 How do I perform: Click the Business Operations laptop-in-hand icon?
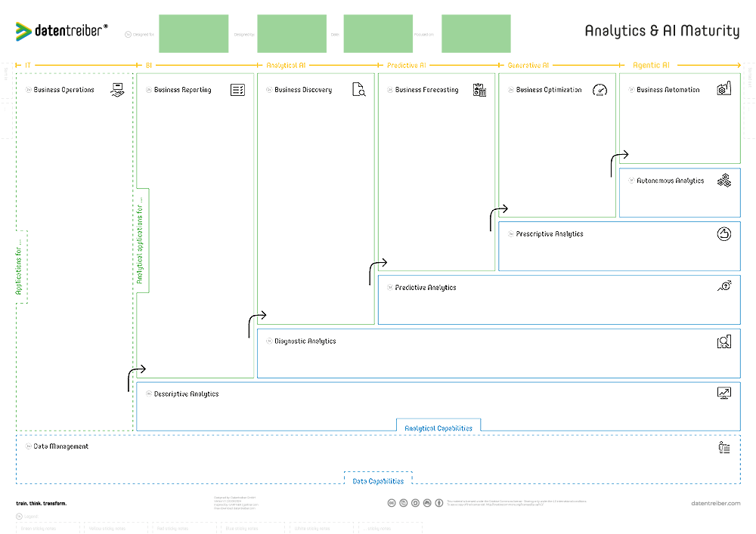pyautogui.click(x=117, y=90)
